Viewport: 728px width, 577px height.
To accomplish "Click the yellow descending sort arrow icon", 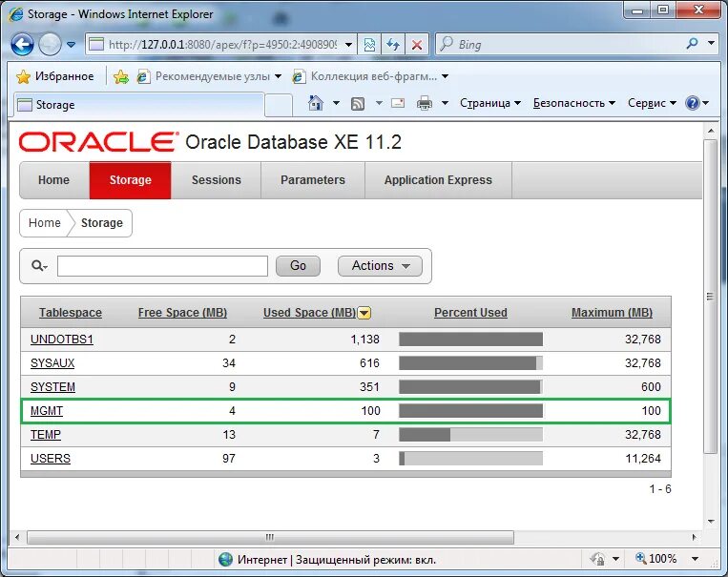I will 364,314.
